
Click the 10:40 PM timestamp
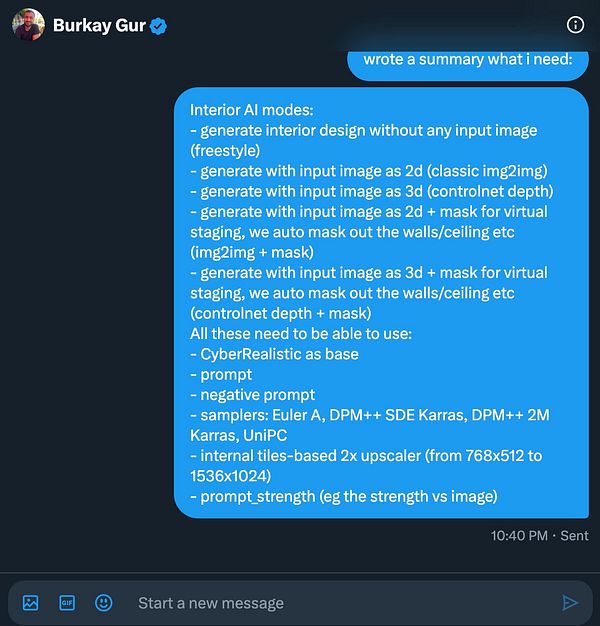(x=519, y=535)
